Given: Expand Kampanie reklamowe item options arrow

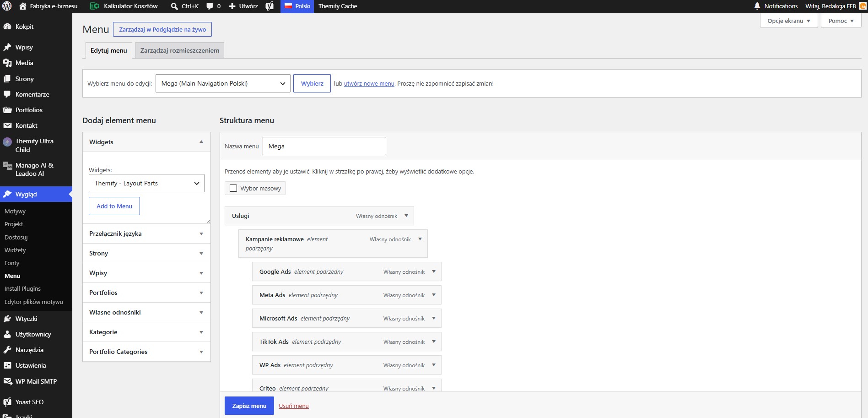Looking at the screenshot, I should coord(420,239).
